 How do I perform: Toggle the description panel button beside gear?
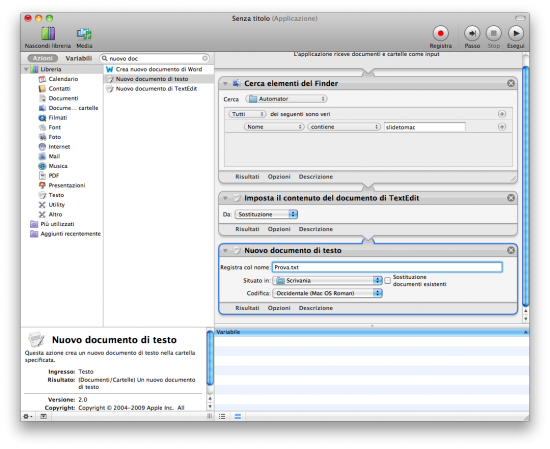click(x=43, y=416)
